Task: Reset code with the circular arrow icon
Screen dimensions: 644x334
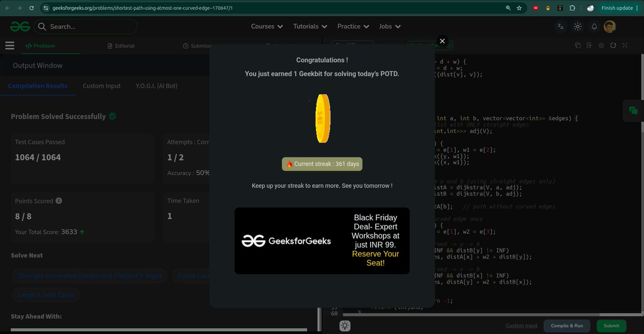Action: coord(613,46)
